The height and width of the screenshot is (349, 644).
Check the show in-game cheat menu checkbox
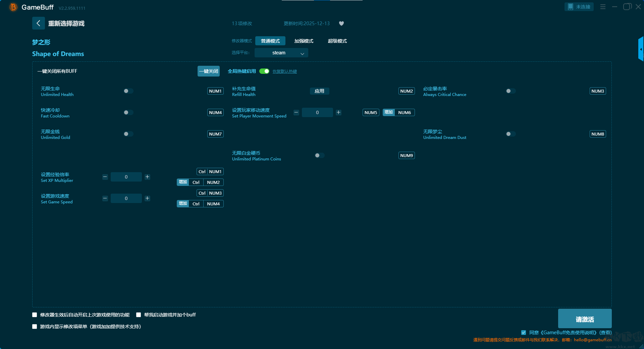coord(35,327)
